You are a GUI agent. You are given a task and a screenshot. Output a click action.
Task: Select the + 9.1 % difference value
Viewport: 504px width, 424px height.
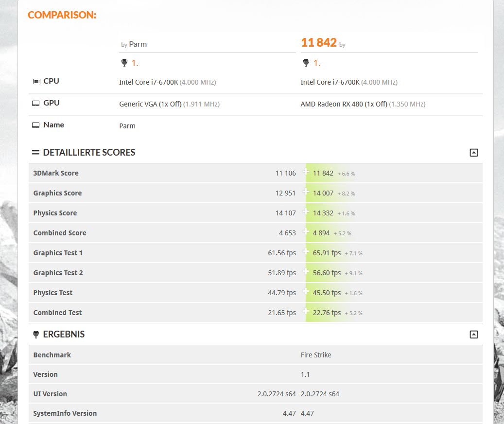point(353,273)
